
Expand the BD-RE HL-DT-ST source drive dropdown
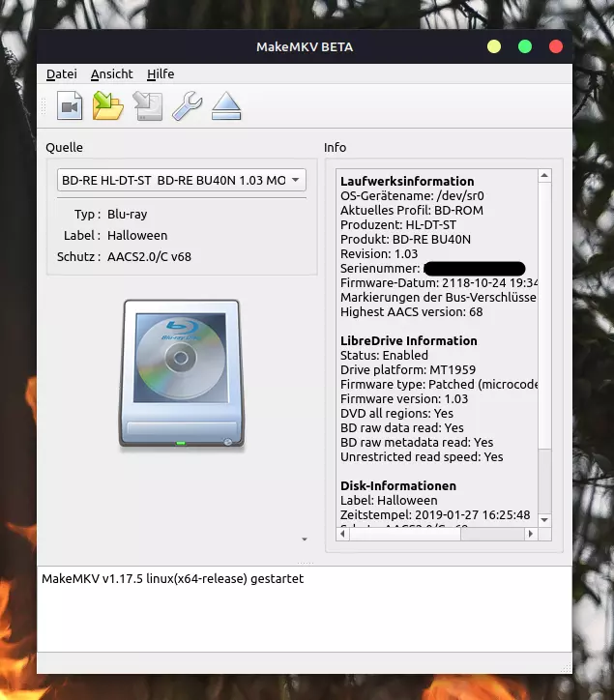coord(181,180)
